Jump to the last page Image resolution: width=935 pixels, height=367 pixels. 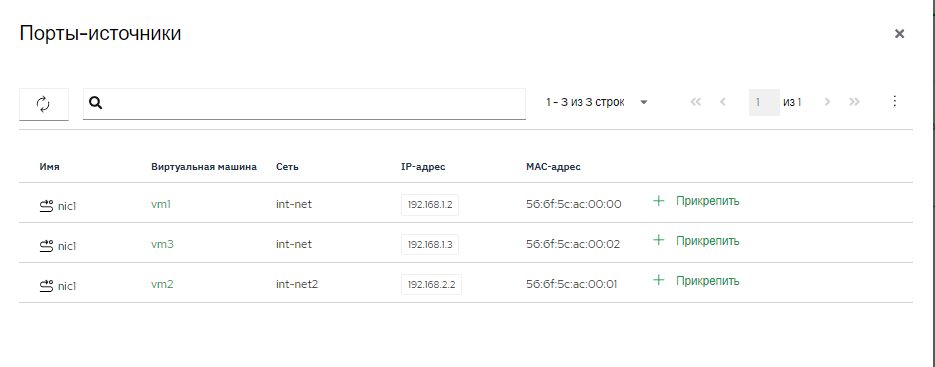pos(854,102)
